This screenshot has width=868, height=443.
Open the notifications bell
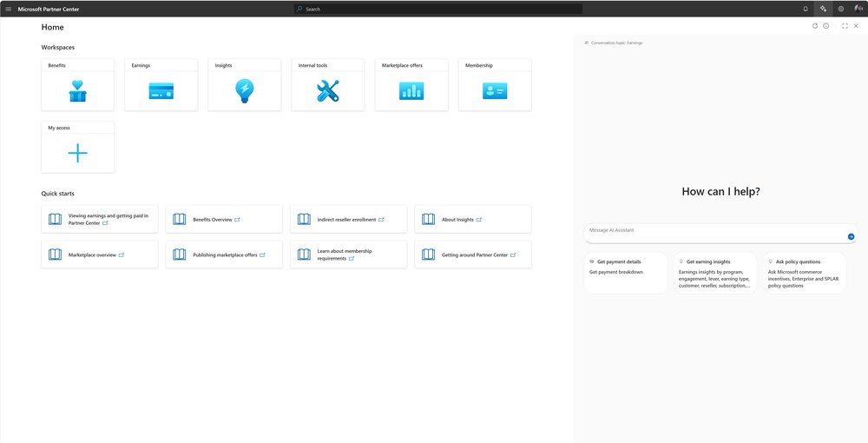[x=806, y=9]
